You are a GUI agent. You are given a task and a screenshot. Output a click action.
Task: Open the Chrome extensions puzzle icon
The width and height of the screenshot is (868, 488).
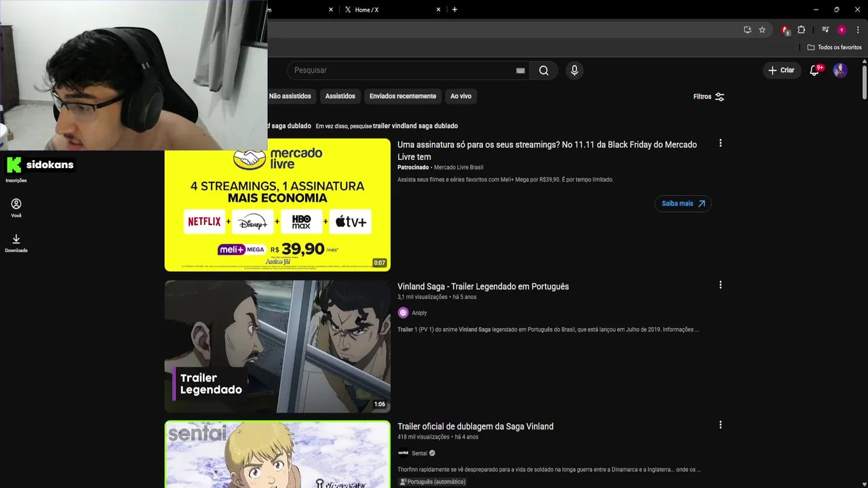[x=801, y=30]
